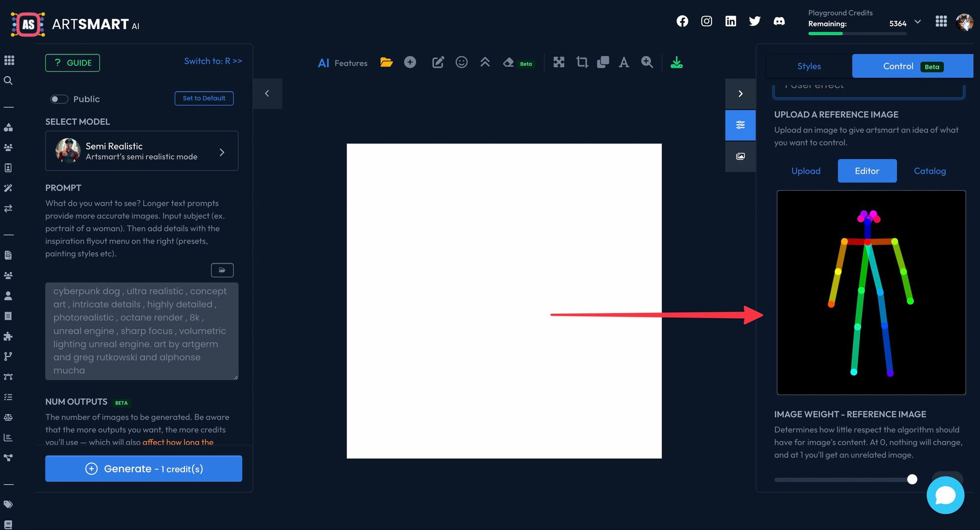Switch to the Styles tab
The width and height of the screenshot is (980, 530).
809,66
